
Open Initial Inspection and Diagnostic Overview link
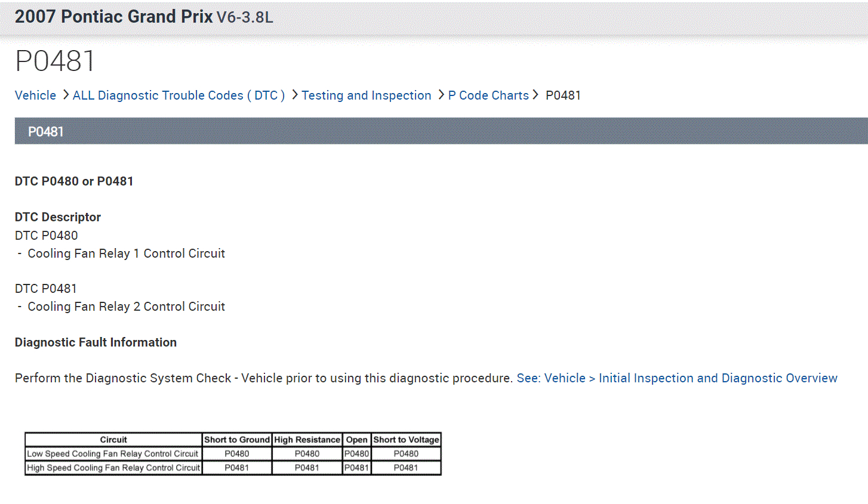click(677, 378)
